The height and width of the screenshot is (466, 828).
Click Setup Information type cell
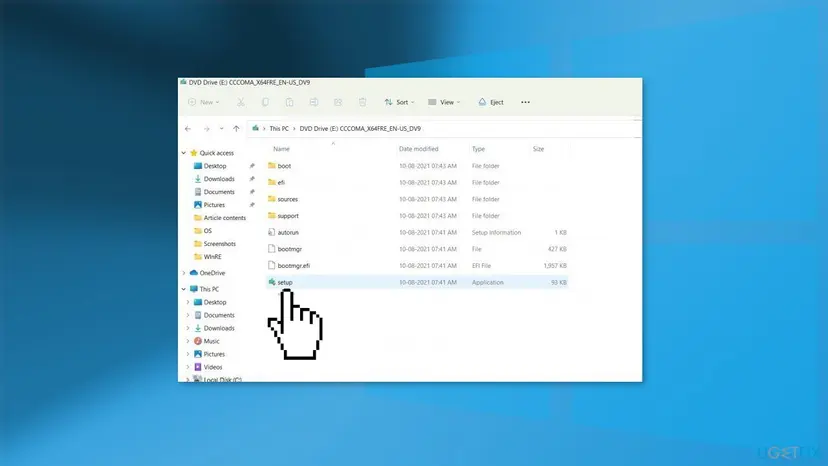pyautogui.click(x=496, y=232)
